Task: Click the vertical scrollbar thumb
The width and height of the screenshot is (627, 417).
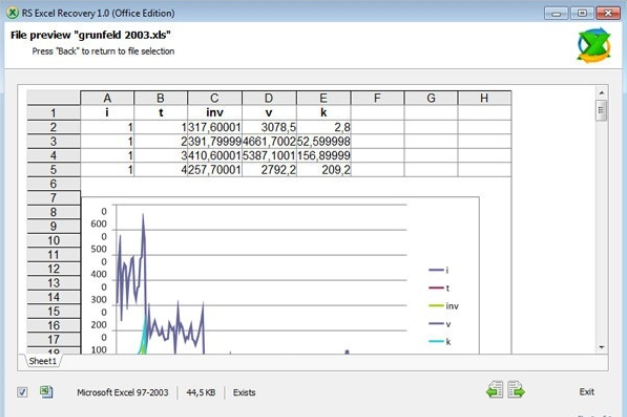Action: pos(601,110)
